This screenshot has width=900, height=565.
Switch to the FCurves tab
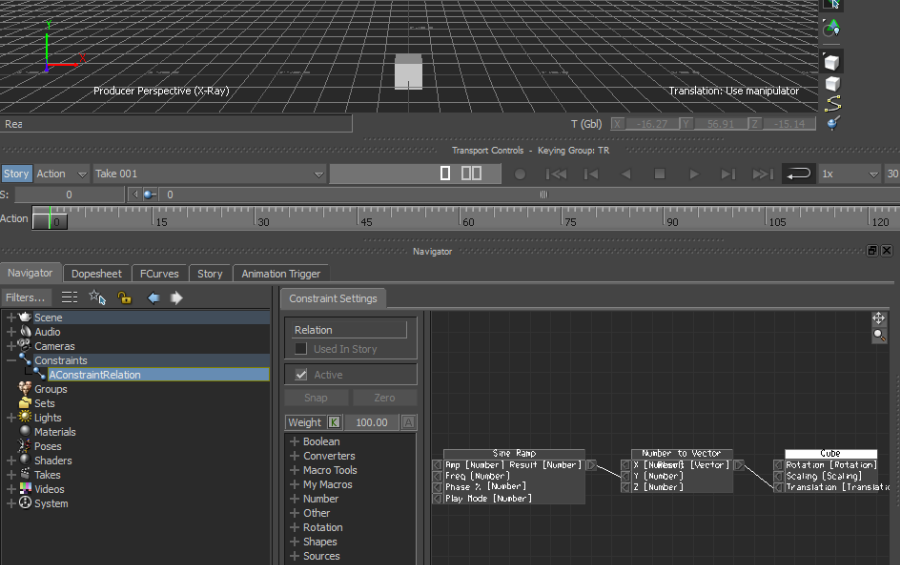tap(159, 273)
